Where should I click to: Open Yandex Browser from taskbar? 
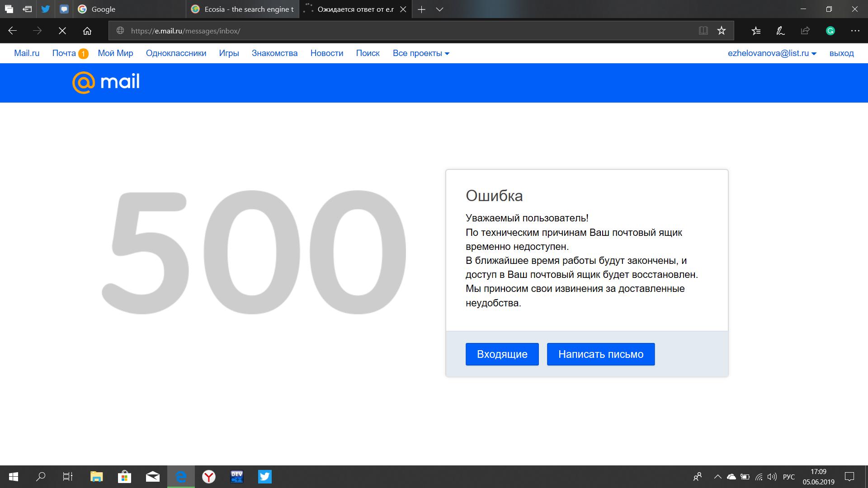[x=208, y=477]
